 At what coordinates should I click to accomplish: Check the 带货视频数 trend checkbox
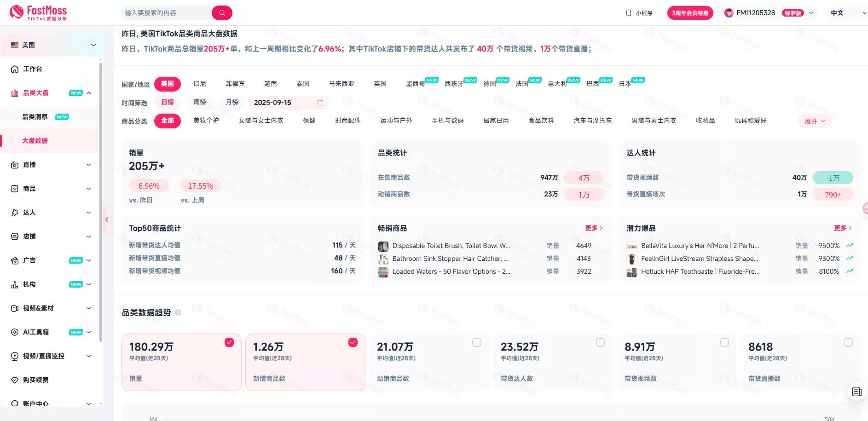click(x=724, y=342)
